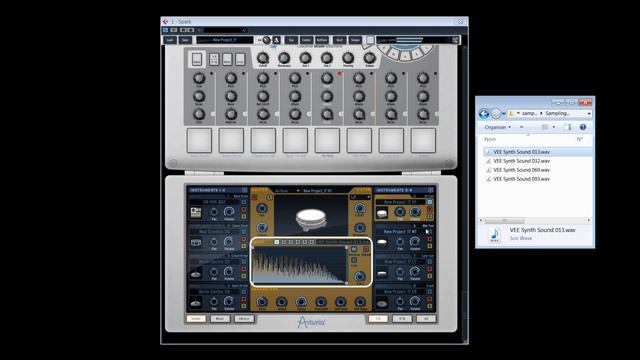Click the Mid-Tom instrument drum thumbnail
Viewport: 640px width, 360px height.
click(382, 242)
